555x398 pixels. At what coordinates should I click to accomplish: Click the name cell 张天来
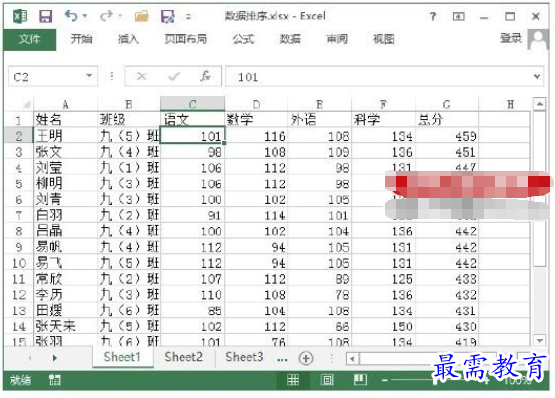(65, 326)
